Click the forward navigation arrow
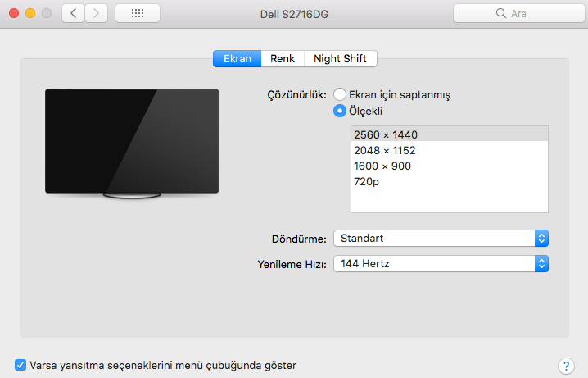Image resolution: width=588 pixels, height=378 pixels. coord(97,14)
